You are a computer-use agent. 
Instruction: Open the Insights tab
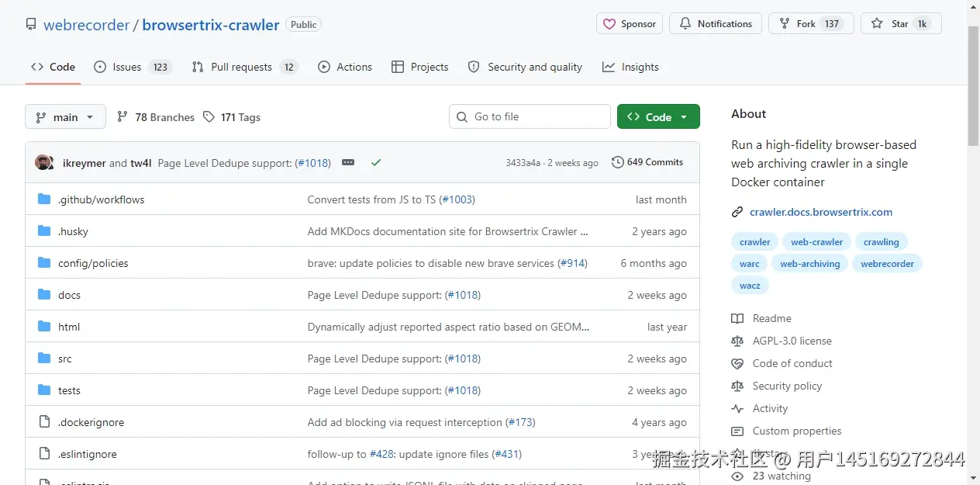click(630, 67)
